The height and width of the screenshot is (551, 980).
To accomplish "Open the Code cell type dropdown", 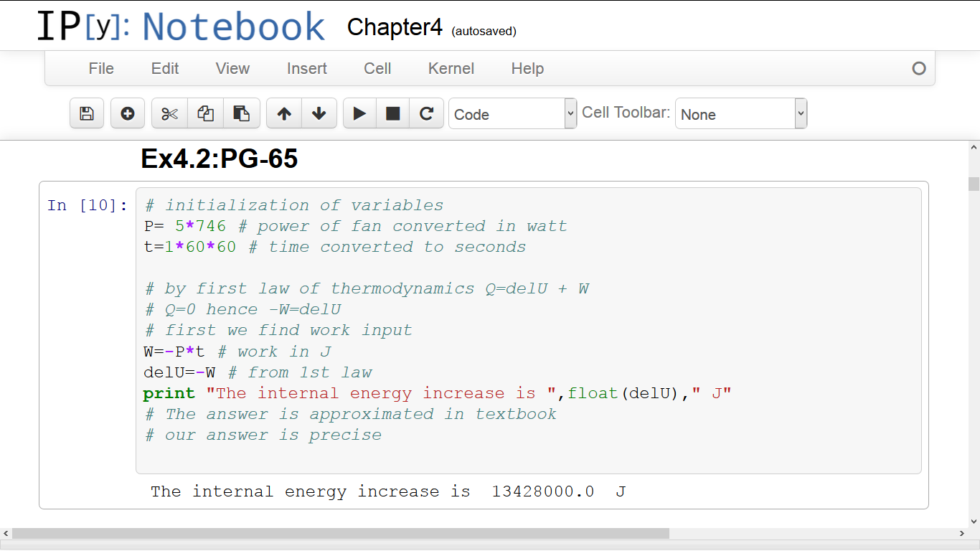I will pyautogui.click(x=512, y=114).
